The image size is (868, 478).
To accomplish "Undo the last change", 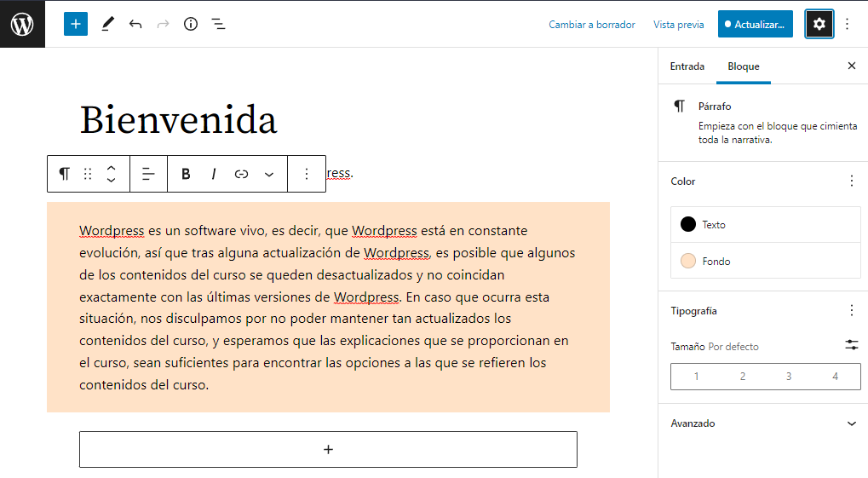I will point(135,24).
